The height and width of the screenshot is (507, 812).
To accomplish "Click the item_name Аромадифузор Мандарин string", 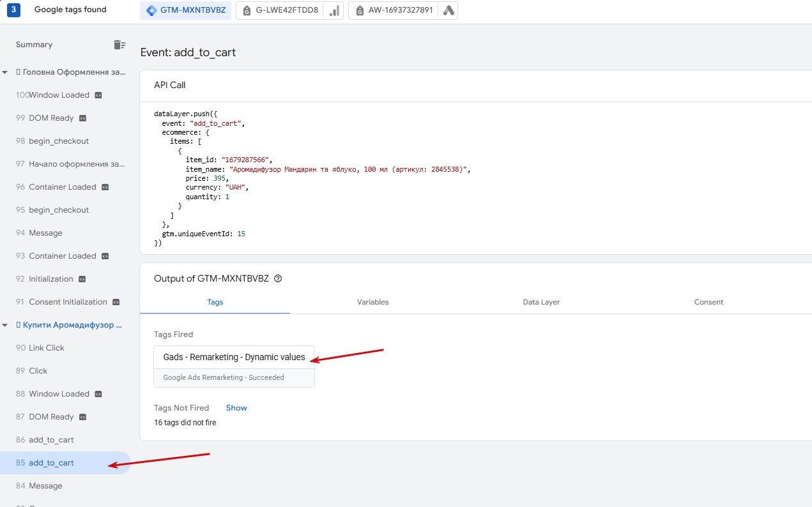I will pos(348,169).
